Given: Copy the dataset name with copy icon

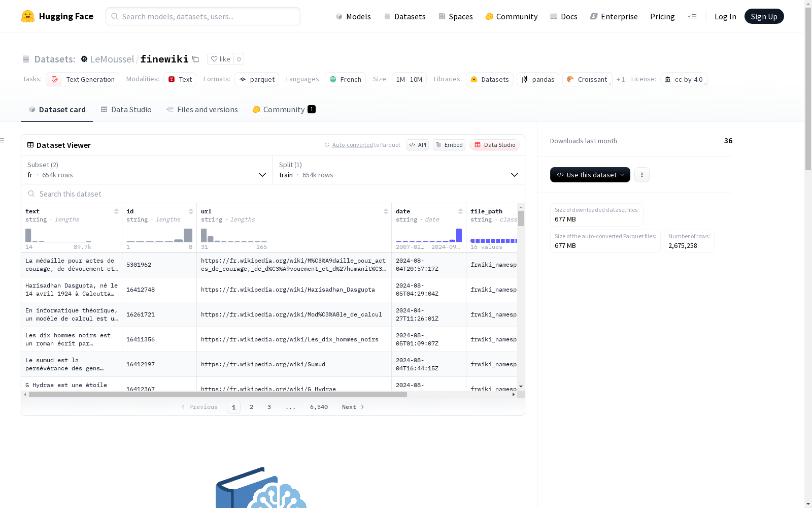Looking at the screenshot, I should tap(195, 59).
